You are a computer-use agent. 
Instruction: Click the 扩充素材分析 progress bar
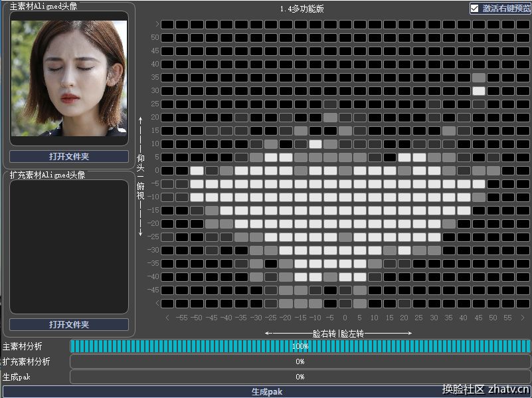(x=300, y=361)
